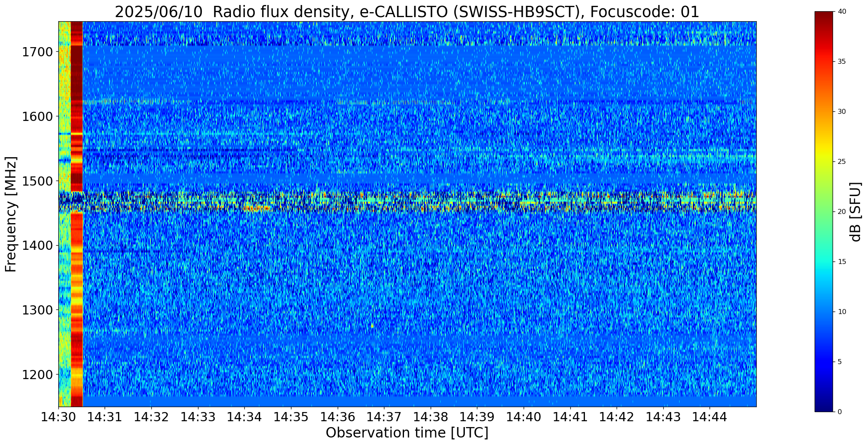Click the colorbar tick label 25
This screenshot has height=445, width=868.
tap(842, 162)
